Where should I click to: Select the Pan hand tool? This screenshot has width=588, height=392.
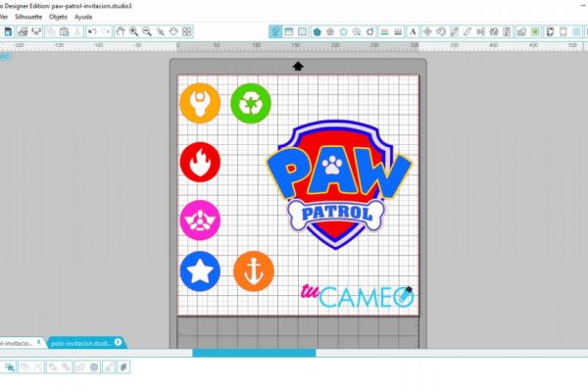tap(120, 32)
